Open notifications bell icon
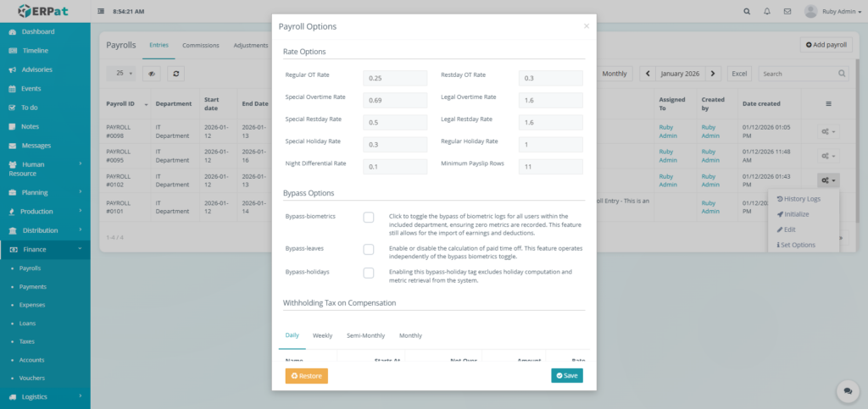The height and width of the screenshot is (409, 868). [766, 11]
